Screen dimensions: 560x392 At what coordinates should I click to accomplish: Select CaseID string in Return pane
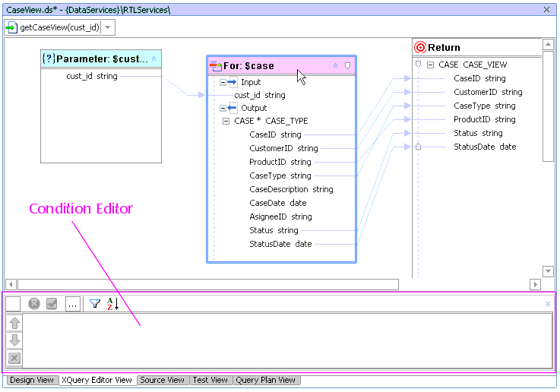click(x=479, y=78)
